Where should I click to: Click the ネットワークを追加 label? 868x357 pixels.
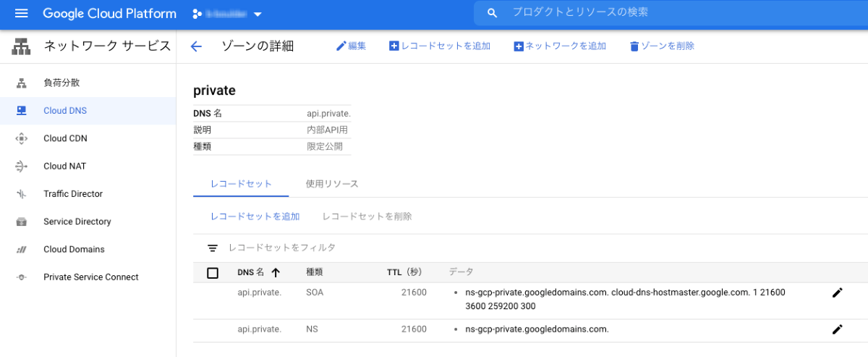coord(566,46)
